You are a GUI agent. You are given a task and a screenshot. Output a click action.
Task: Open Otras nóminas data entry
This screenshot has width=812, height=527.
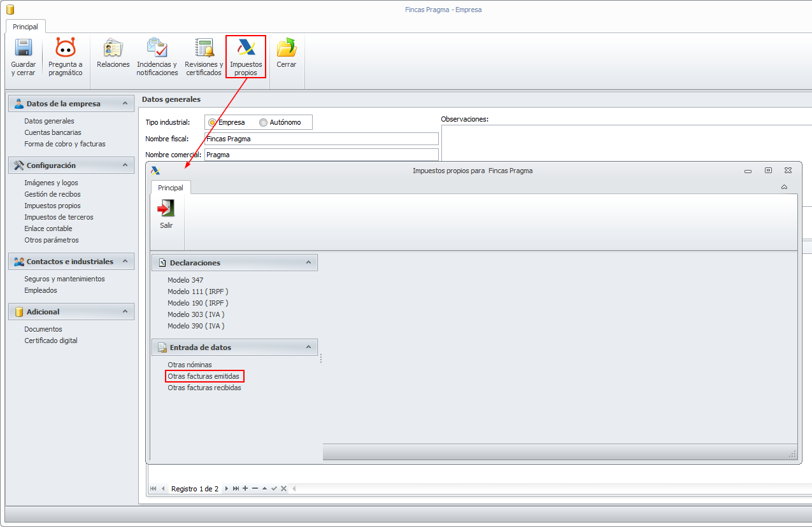pyautogui.click(x=190, y=365)
